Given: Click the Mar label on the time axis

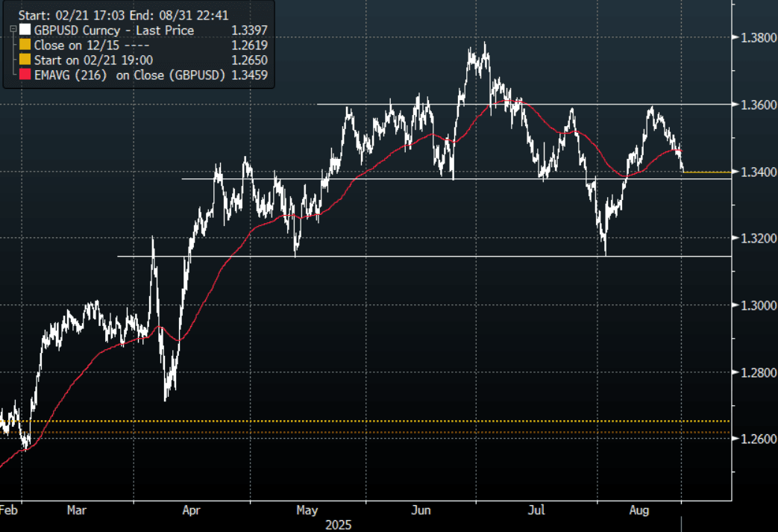Looking at the screenshot, I should coord(78,511).
